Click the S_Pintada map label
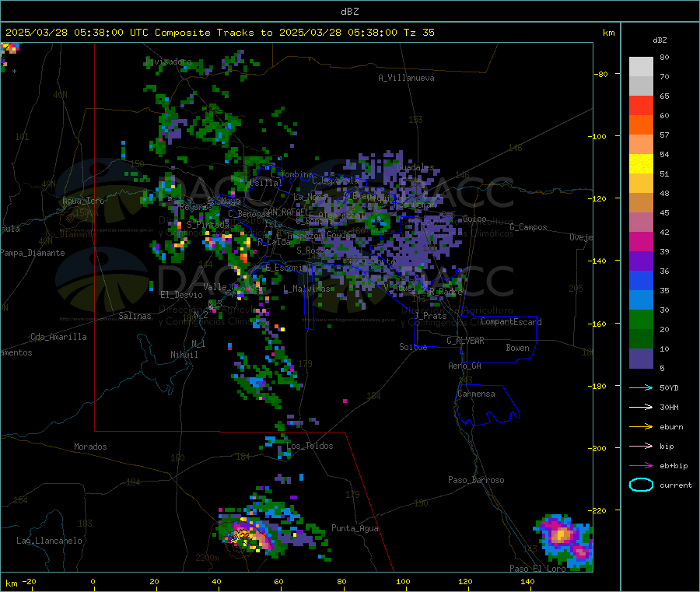The image size is (700, 592). [x=208, y=225]
